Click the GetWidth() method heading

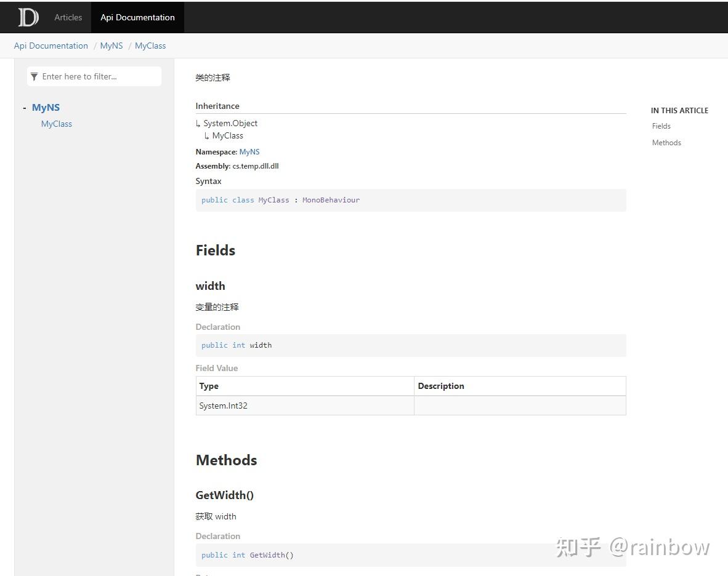click(x=224, y=495)
